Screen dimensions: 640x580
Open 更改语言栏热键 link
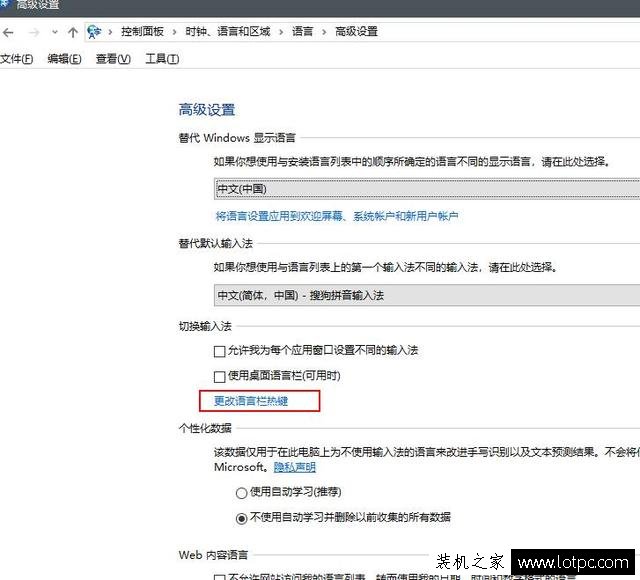pos(251,401)
